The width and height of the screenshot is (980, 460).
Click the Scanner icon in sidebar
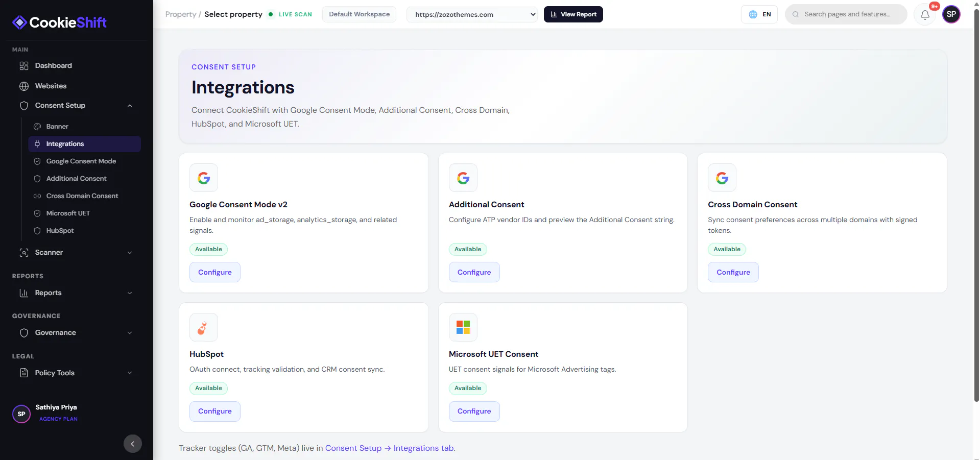[24, 253]
